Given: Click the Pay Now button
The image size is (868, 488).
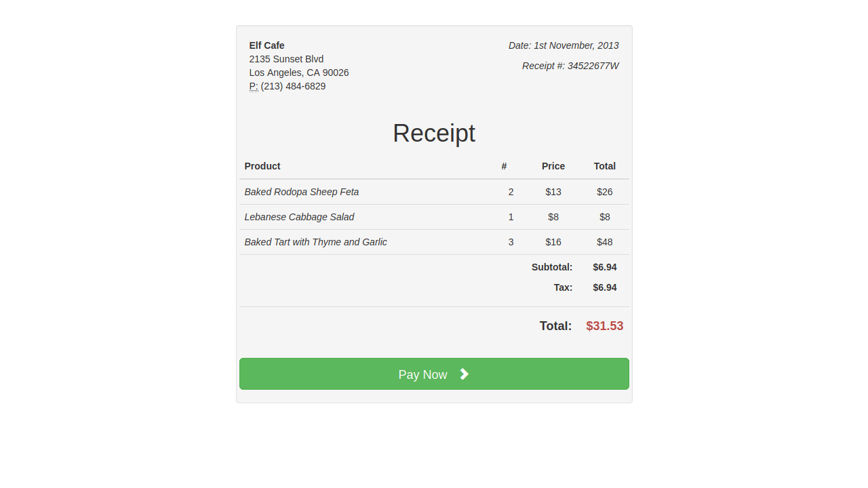Looking at the screenshot, I should pos(434,373).
